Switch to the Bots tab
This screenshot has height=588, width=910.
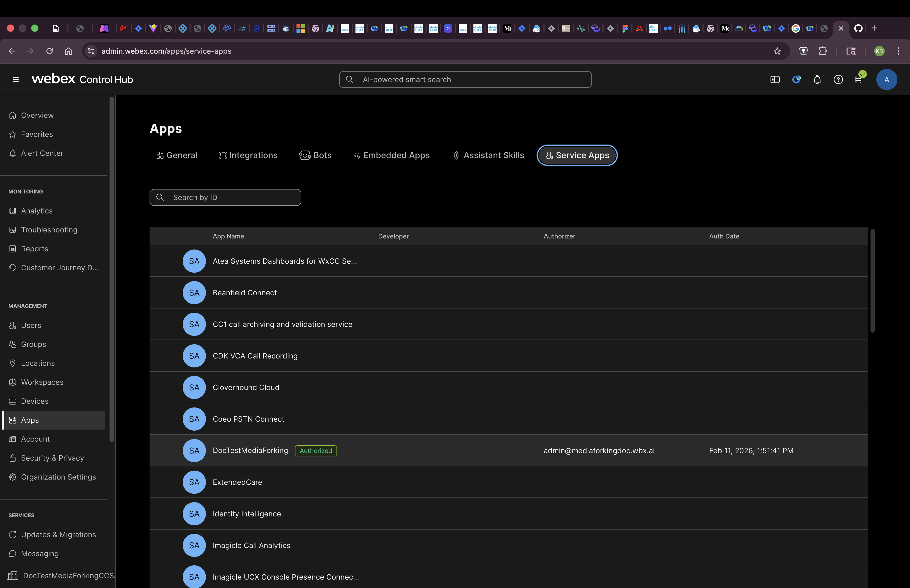coord(315,155)
